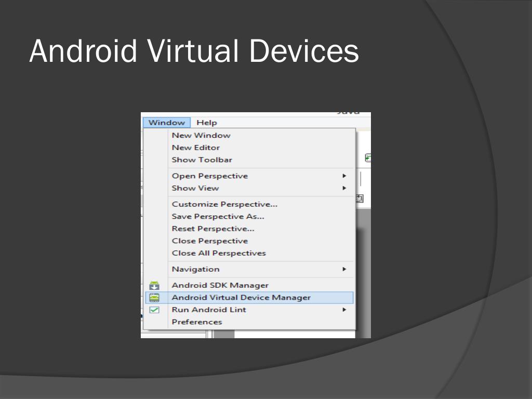The image size is (532, 399).
Task: Choose Save Perspective As... option
Action: click(x=250, y=217)
